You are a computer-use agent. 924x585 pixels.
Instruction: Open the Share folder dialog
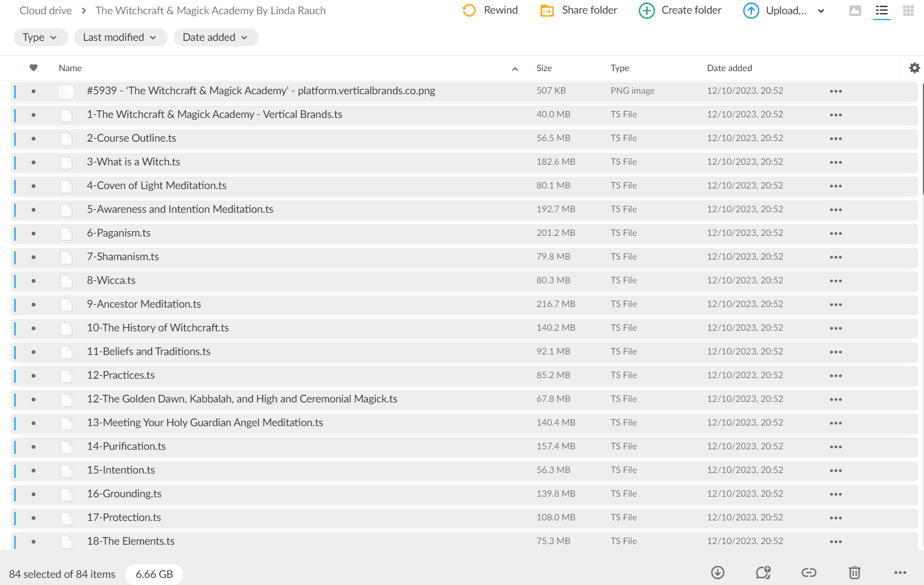pyautogui.click(x=578, y=11)
